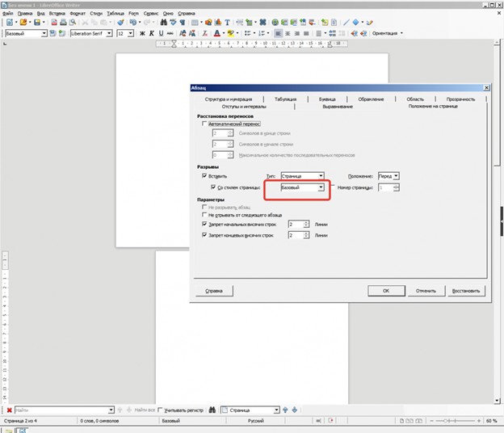
Task: Check Не отрывать от следующего абзаца
Action: pos(204,215)
